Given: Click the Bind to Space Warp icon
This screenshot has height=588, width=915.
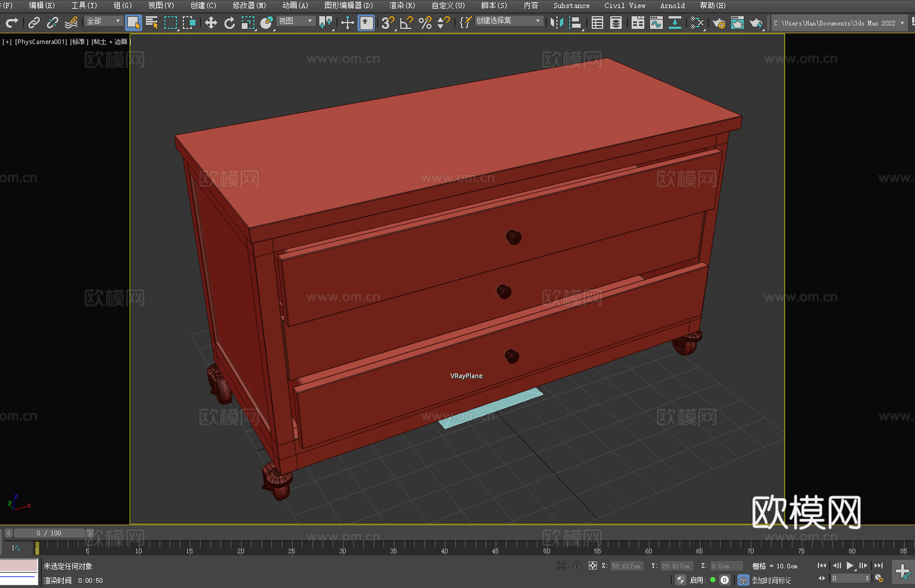Looking at the screenshot, I should (x=71, y=23).
